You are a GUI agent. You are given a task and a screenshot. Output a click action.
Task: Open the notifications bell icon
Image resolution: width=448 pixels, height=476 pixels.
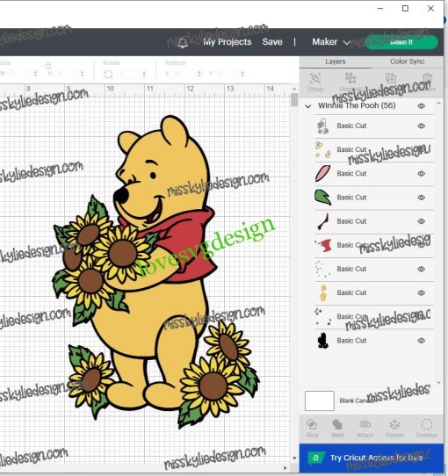pos(183,42)
